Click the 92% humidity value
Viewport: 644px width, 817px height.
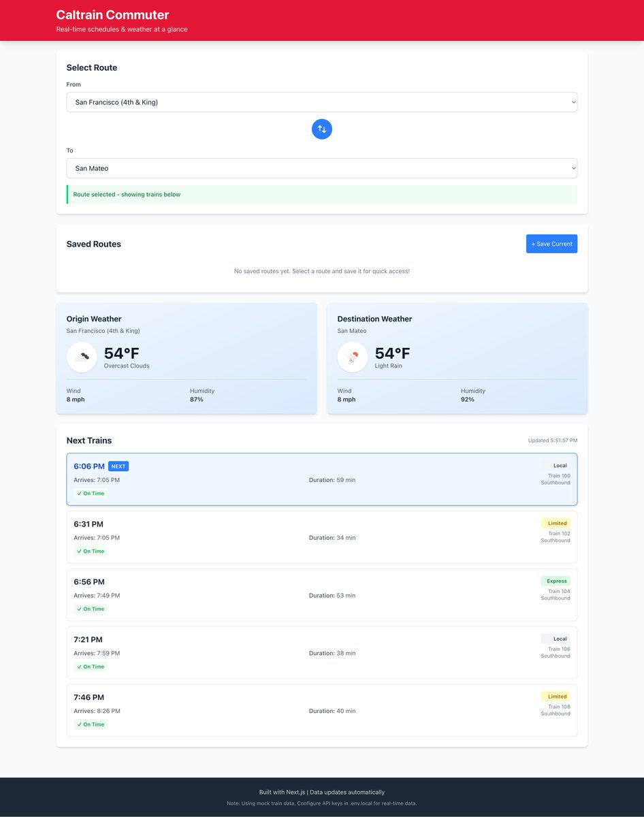point(468,400)
